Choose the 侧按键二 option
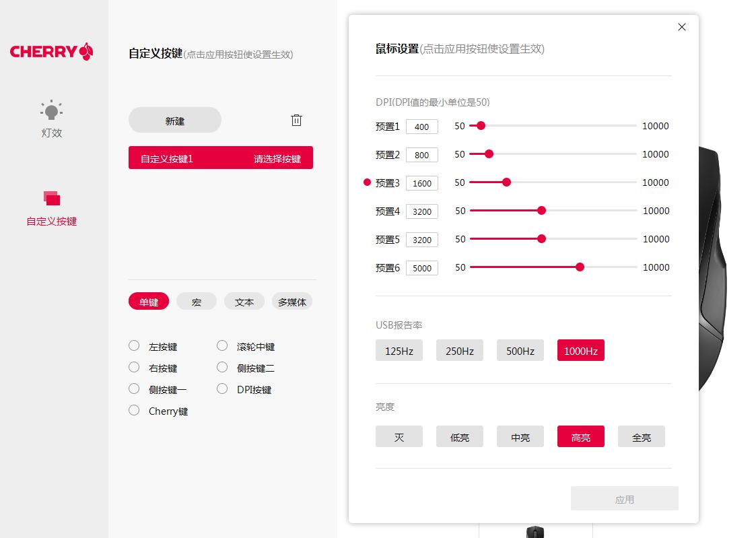This screenshot has width=756, height=538. tap(222, 368)
